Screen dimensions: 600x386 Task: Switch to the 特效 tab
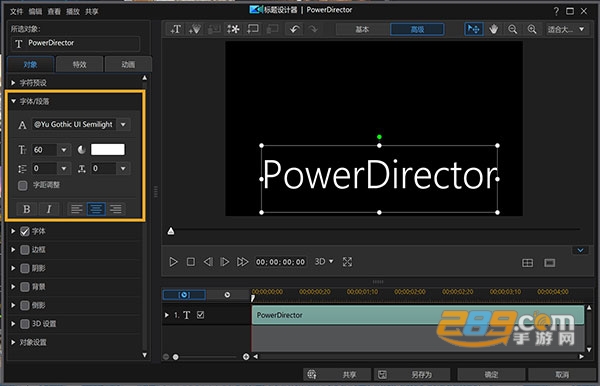pyautogui.click(x=80, y=64)
